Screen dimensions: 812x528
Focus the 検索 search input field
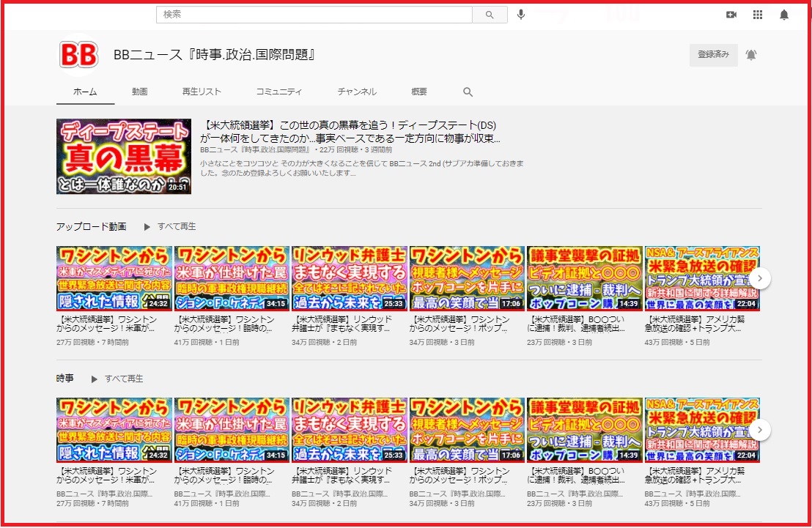pos(314,15)
